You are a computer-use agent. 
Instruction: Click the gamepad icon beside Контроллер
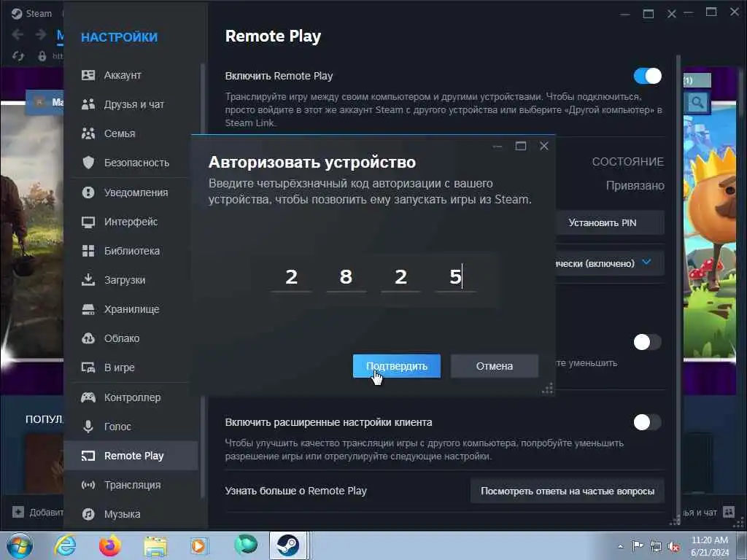pos(88,397)
